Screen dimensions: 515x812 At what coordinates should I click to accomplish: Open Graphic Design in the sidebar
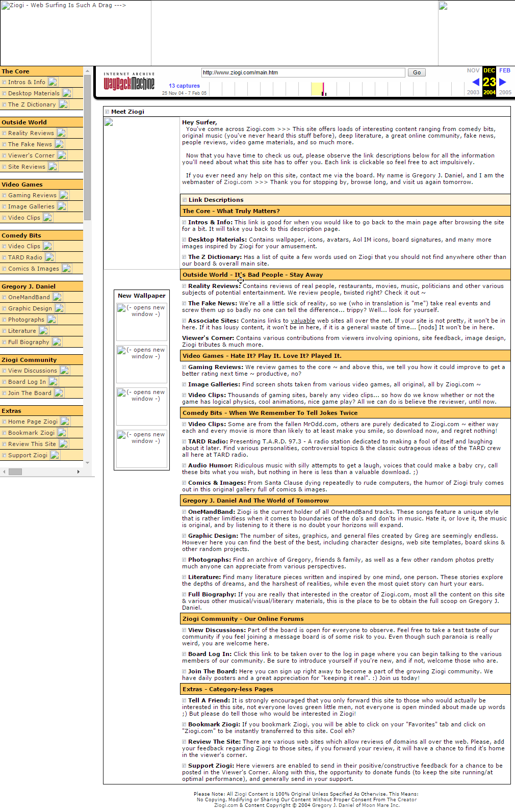[30, 308]
